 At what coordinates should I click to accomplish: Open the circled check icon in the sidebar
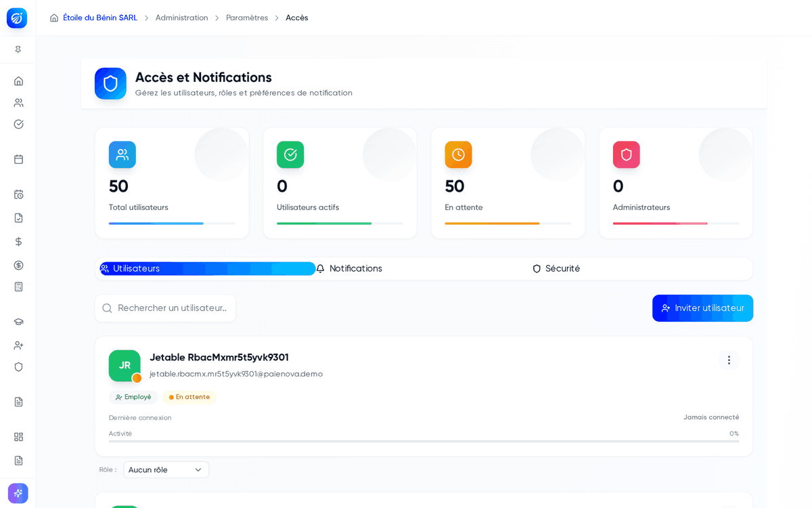[18, 124]
